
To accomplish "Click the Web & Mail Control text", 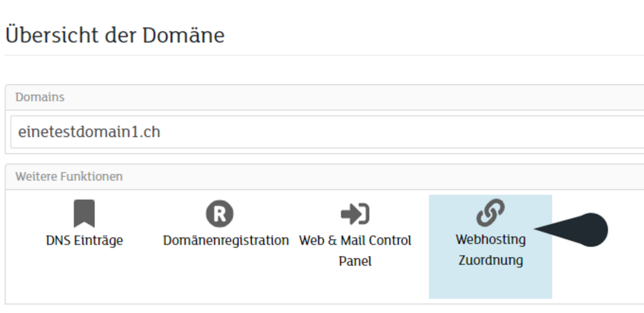I will pos(355,240).
